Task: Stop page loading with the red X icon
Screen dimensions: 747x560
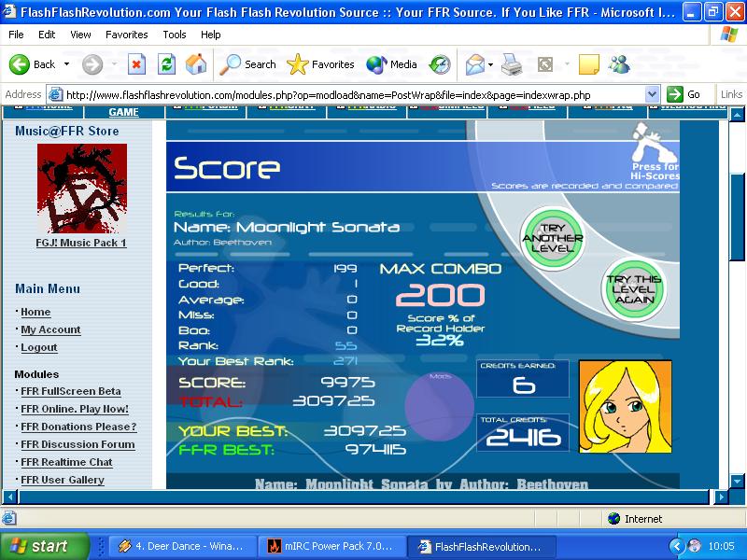Action: coord(136,64)
